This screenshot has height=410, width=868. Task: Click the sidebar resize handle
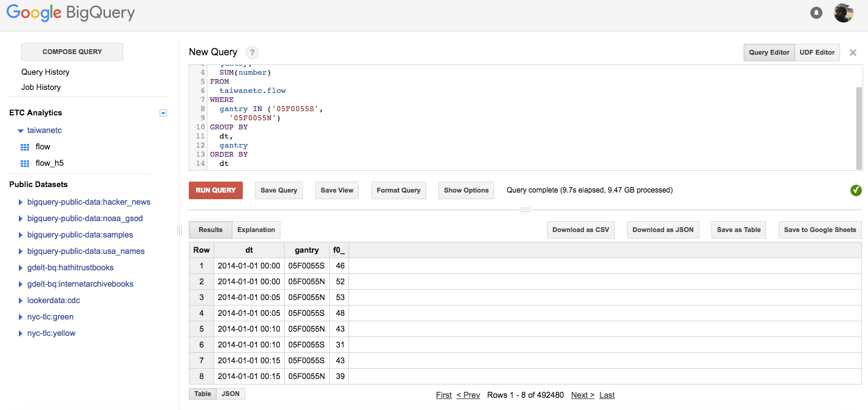(x=179, y=230)
